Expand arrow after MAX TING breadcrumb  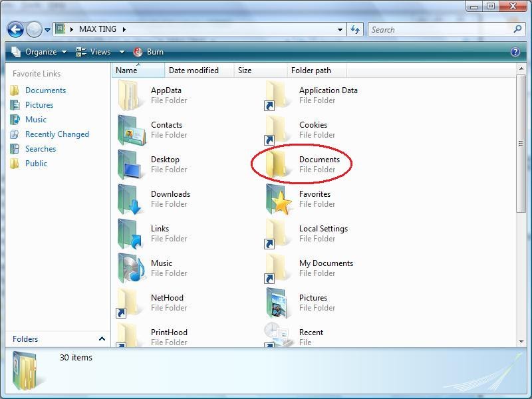click(x=124, y=29)
